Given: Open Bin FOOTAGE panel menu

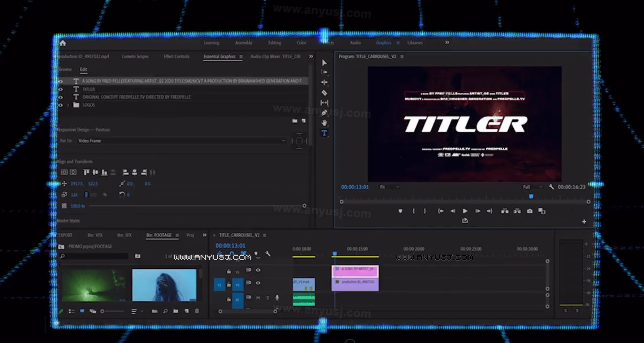Looking at the screenshot, I should click(177, 235).
